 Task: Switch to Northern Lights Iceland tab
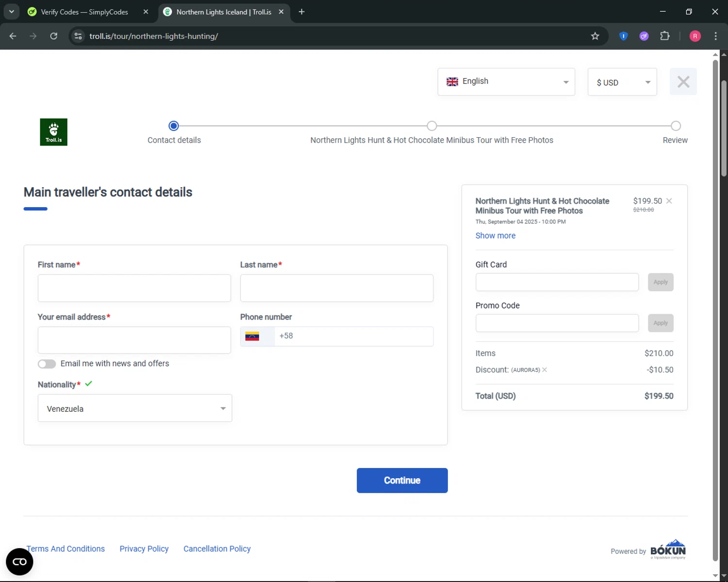coord(224,12)
